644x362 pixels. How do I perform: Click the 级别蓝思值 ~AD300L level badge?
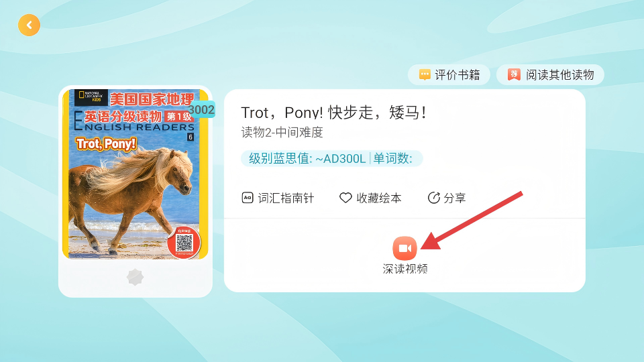[331, 158]
